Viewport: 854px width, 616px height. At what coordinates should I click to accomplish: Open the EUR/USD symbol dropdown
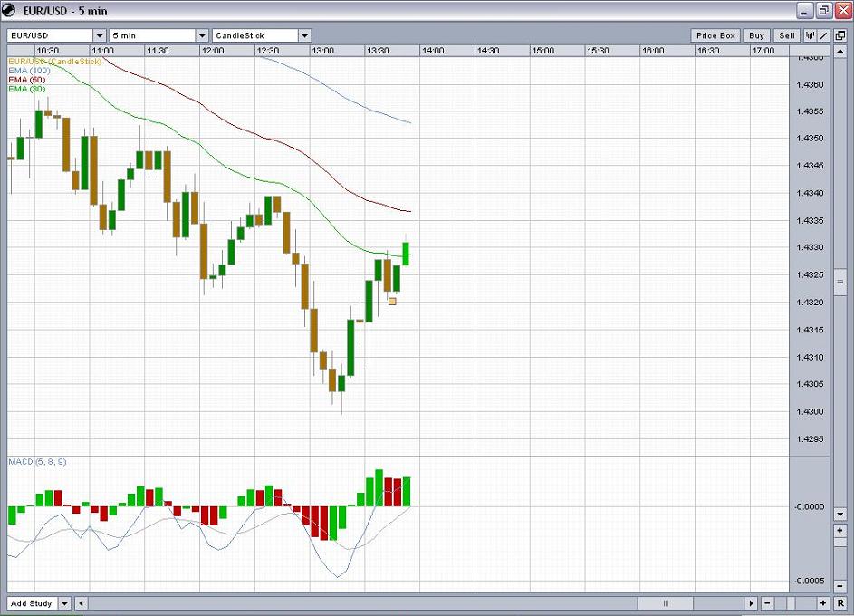(99, 35)
